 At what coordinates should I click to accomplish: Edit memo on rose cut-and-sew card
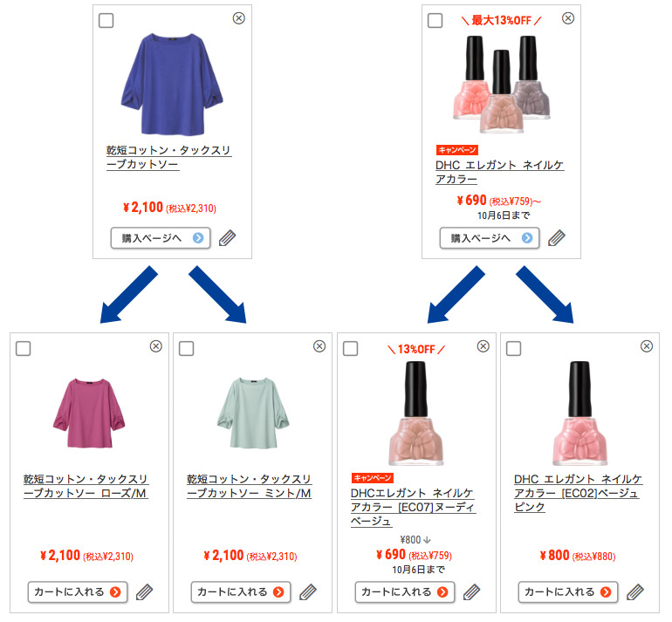click(144, 592)
